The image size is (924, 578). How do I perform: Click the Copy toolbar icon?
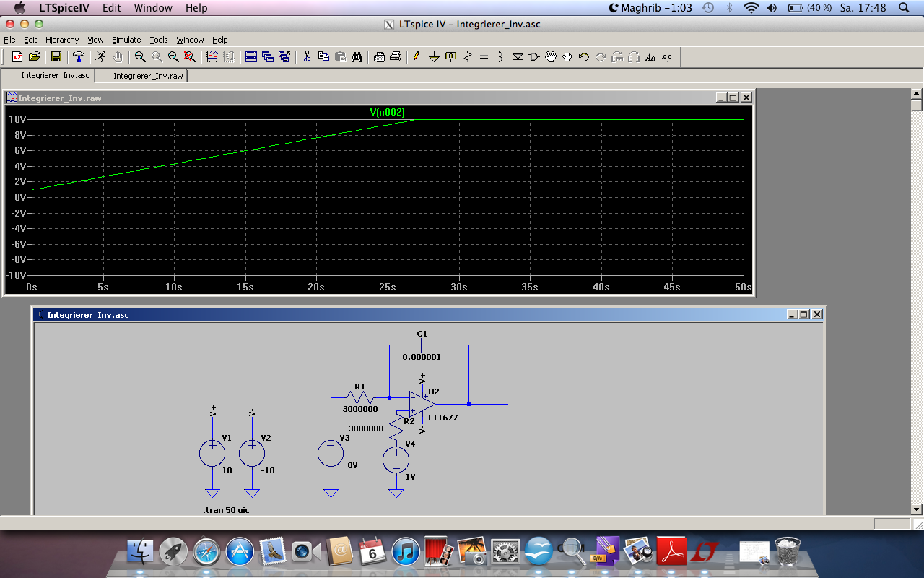[x=323, y=57]
